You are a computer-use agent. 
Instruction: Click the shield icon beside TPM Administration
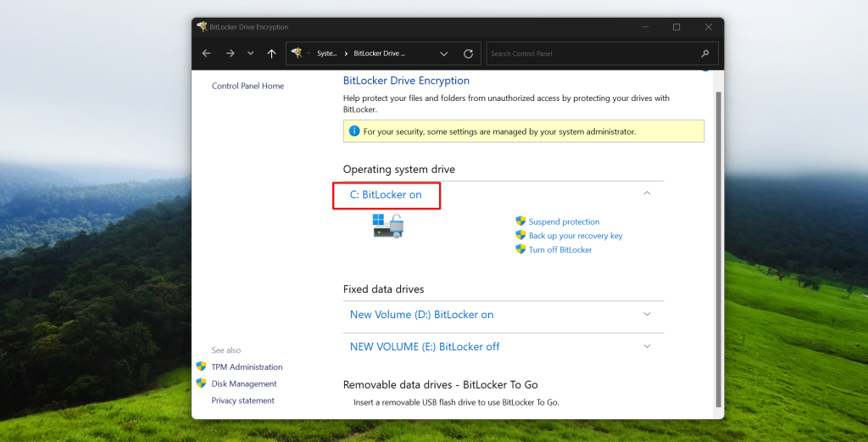(x=201, y=366)
